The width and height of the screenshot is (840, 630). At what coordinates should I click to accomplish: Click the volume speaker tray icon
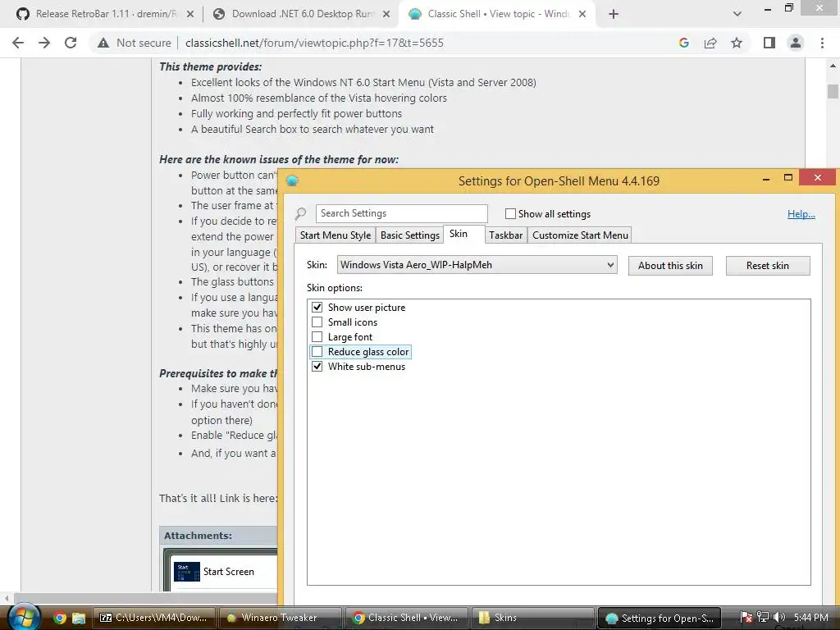[779, 617]
